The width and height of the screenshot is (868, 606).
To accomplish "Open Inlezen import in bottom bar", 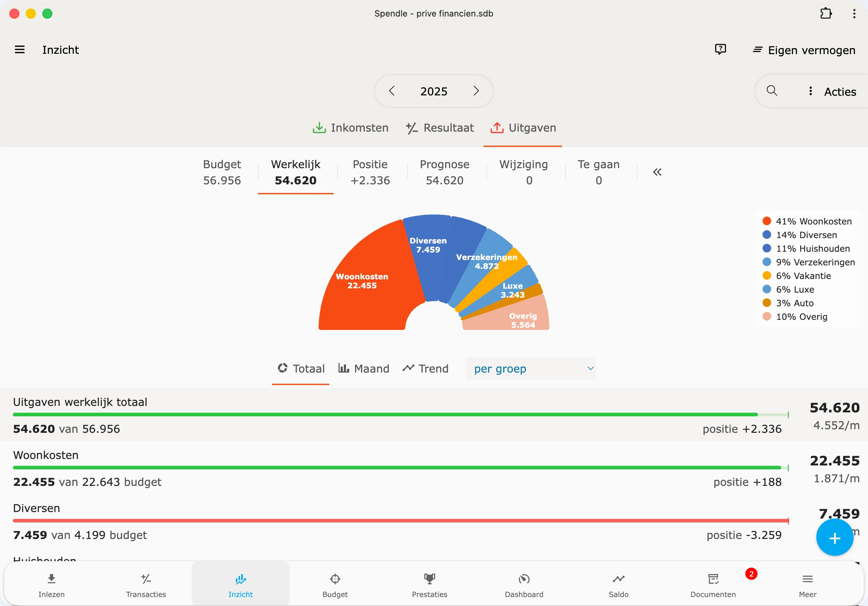I will click(x=51, y=584).
